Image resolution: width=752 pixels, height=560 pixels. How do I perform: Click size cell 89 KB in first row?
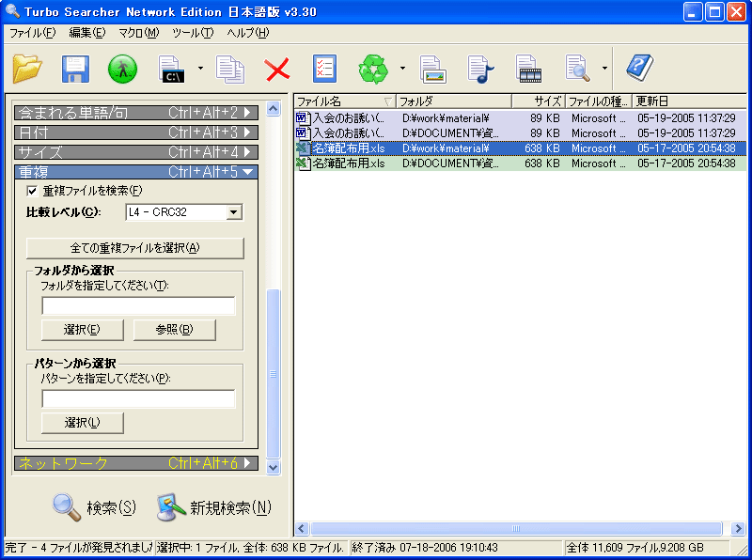point(545,118)
